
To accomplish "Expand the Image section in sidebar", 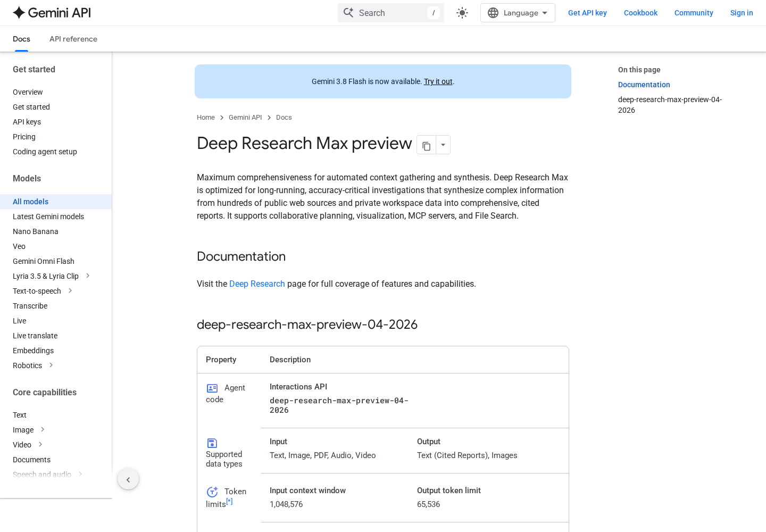I will tap(43, 430).
